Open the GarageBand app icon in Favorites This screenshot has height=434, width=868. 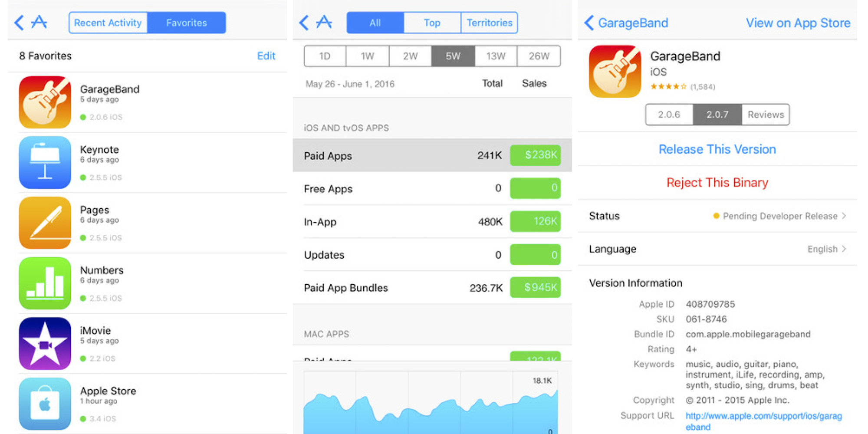pyautogui.click(x=45, y=102)
